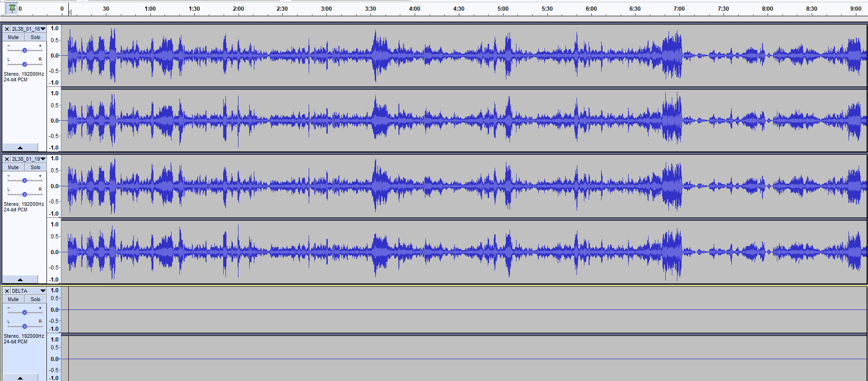Click the gain slider knob of 2L38_01_16
The image size is (868, 381).
tap(25, 50)
